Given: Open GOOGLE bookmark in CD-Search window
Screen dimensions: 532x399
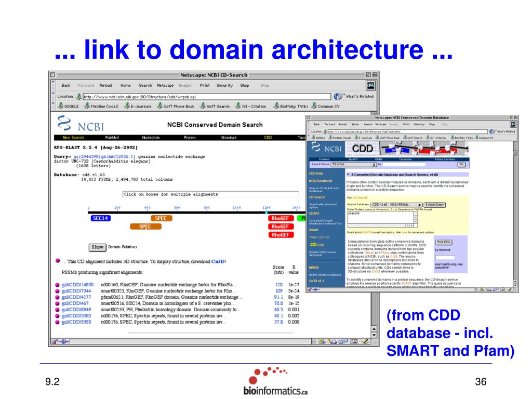Looking at the screenshot, I should pos(68,106).
